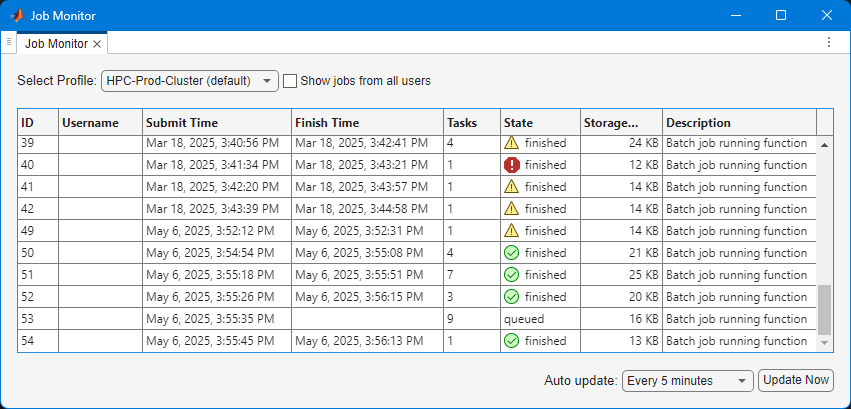Close the Job Monitor tab
851x409 pixels.
point(97,44)
